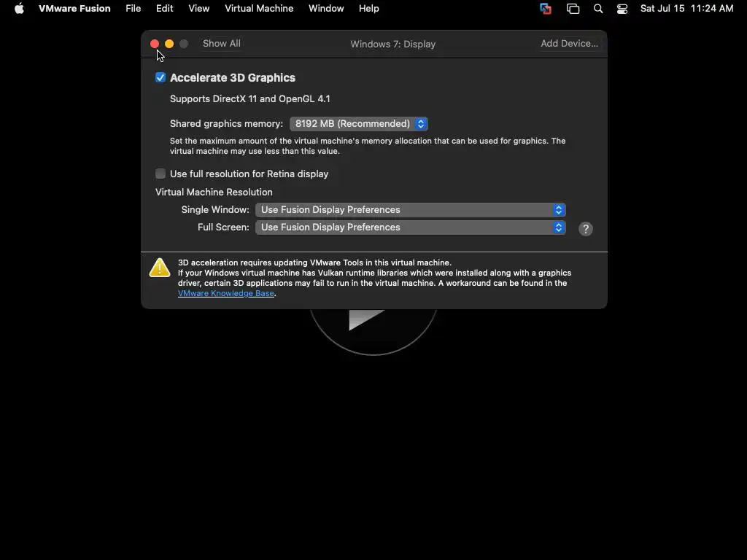Click the Stage Manager icon in menu bar
Screen dimensions: 747x560
(x=573, y=9)
